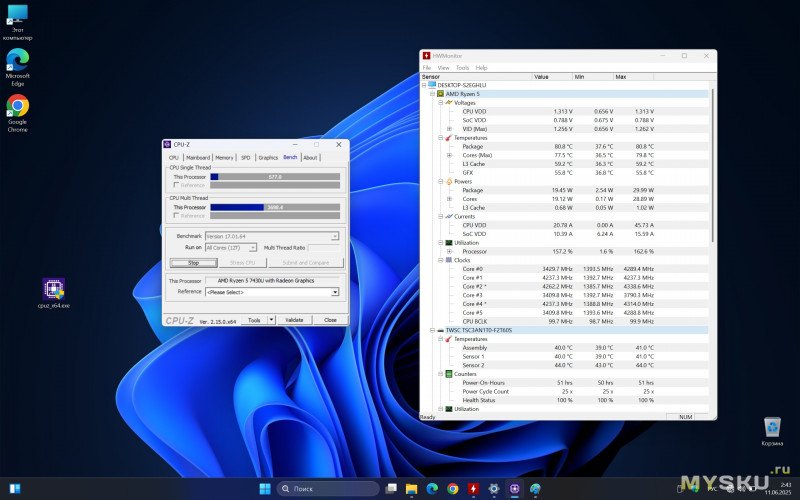The width and height of the screenshot is (800, 500).
Task: Open Microsoft Edge desktop shortcut
Action: pos(17,67)
